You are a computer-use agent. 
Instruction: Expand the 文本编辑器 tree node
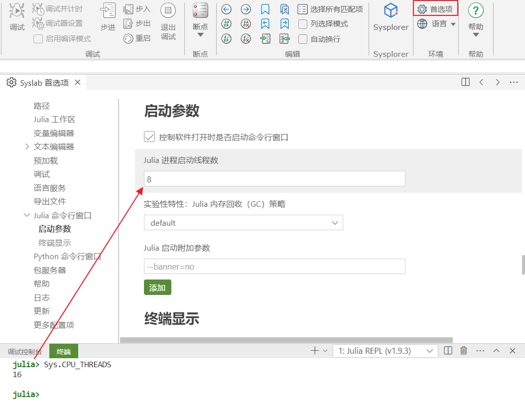pos(27,147)
